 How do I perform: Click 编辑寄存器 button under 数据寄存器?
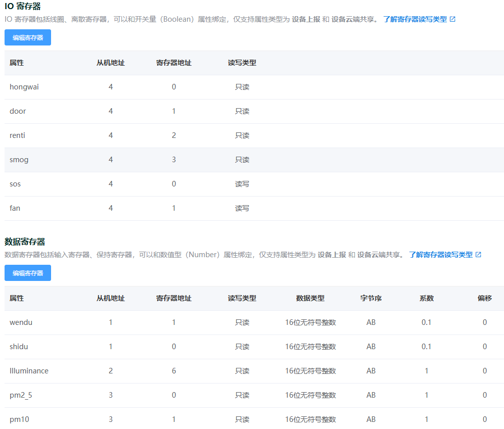(27, 273)
